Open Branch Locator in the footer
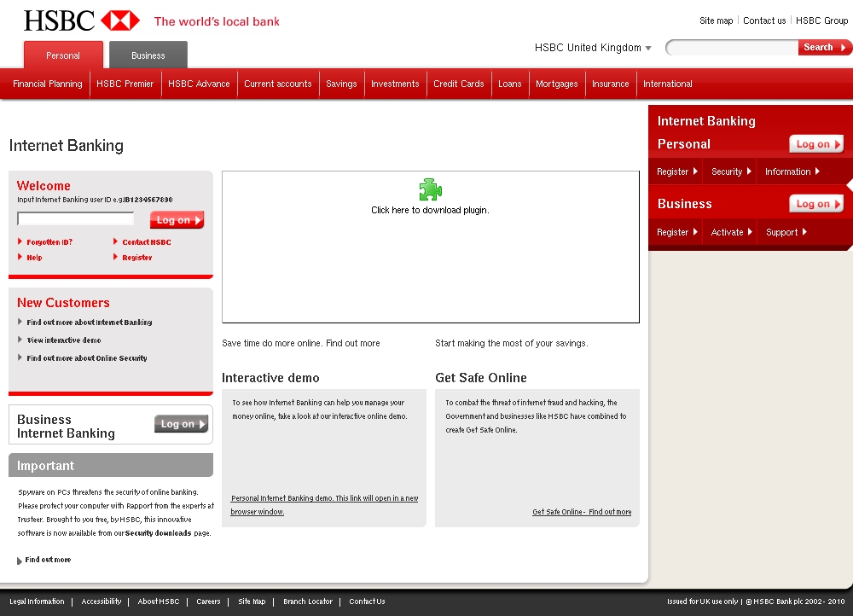Image resolution: width=853 pixels, height=616 pixels. 308,601
